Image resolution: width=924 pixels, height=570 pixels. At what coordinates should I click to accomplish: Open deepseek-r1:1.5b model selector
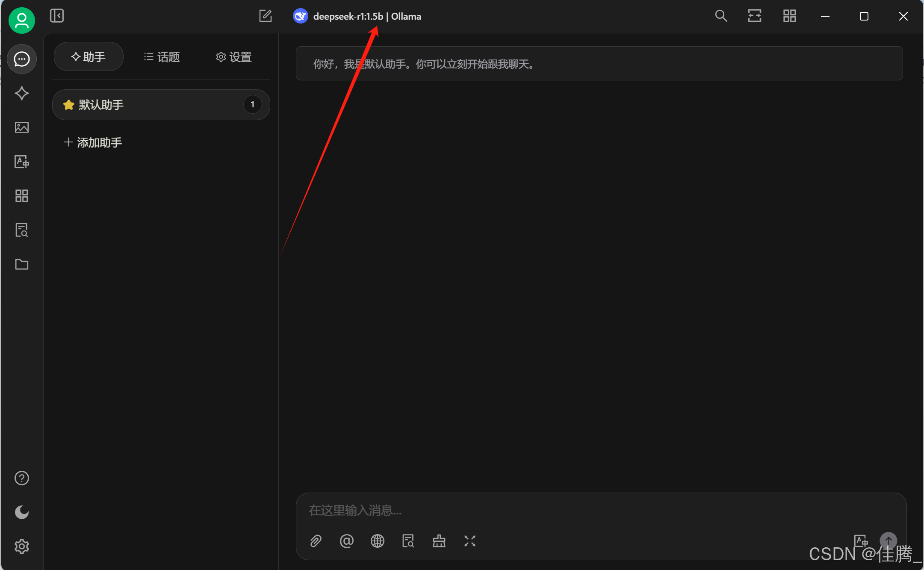[x=357, y=16]
